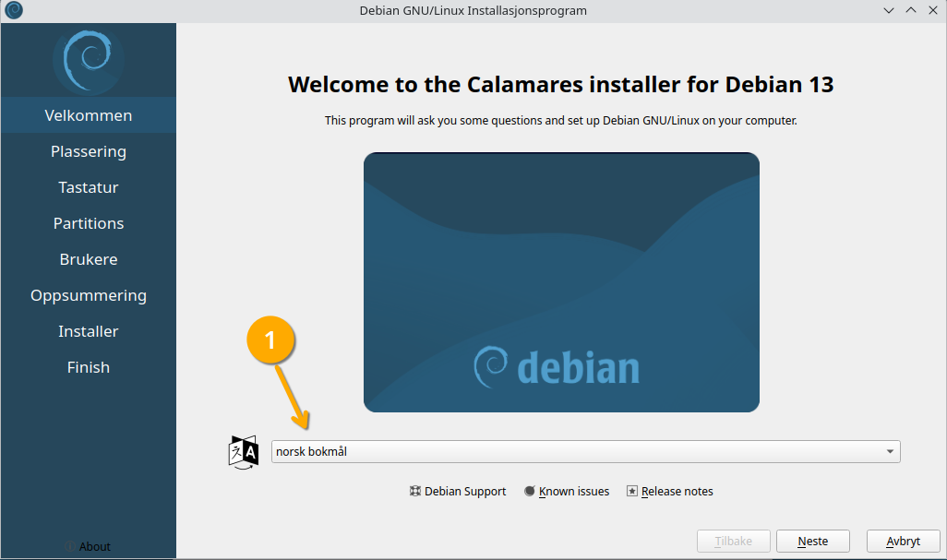Viewport: 947px width, 560px height.
Task: Click the Avbryt button
Action: pyautogui.click(x=904, y=542)
